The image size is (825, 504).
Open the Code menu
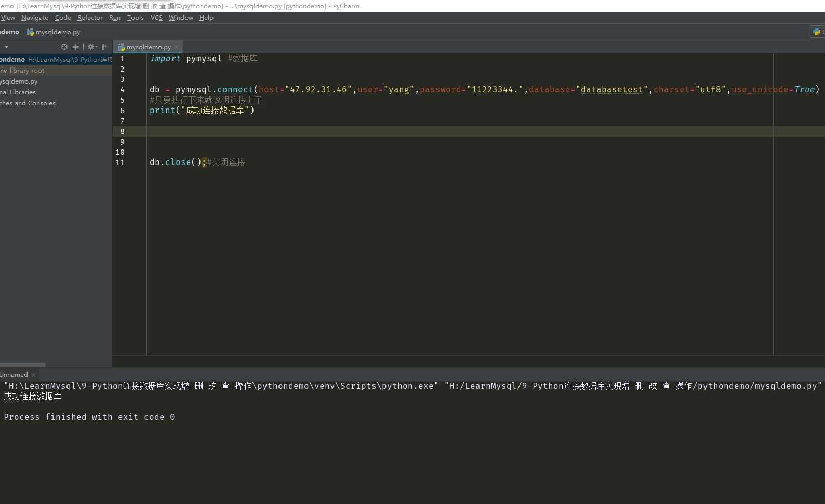(x=63, y=18)
